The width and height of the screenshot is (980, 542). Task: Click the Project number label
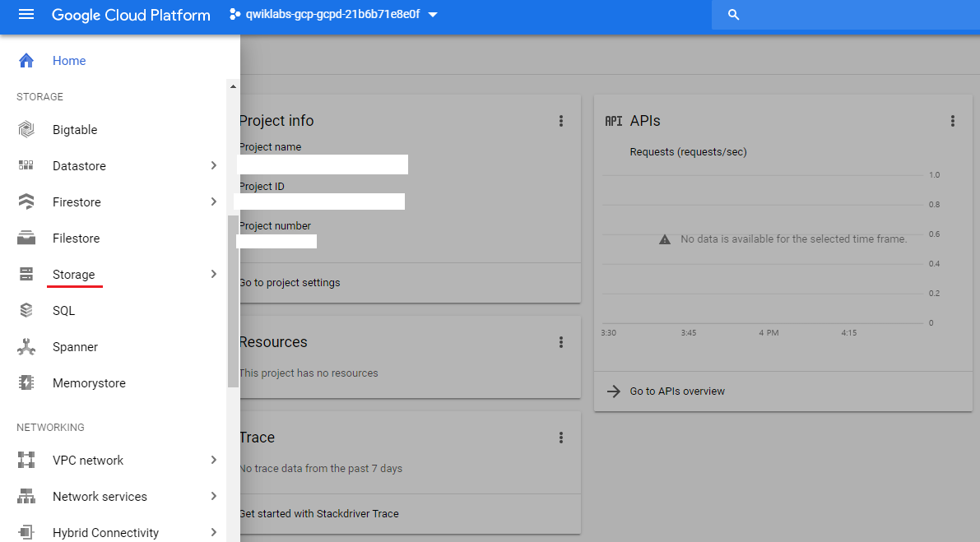275,226
